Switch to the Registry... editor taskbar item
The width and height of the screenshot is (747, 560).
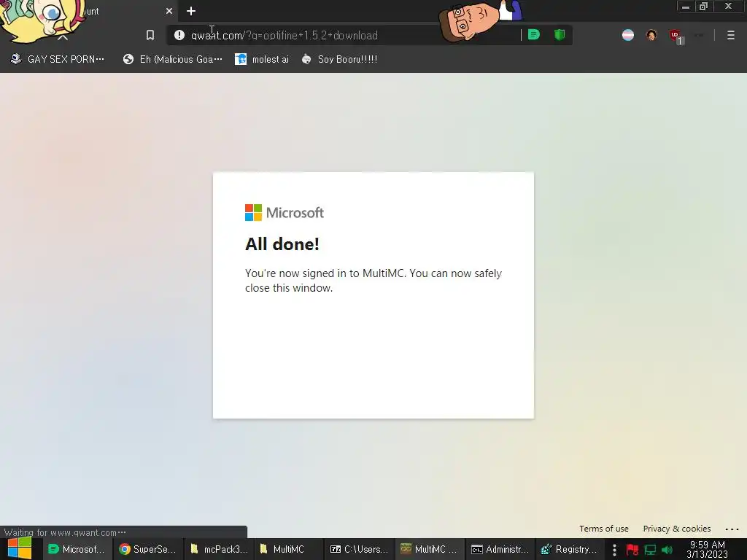pos(570,549)
